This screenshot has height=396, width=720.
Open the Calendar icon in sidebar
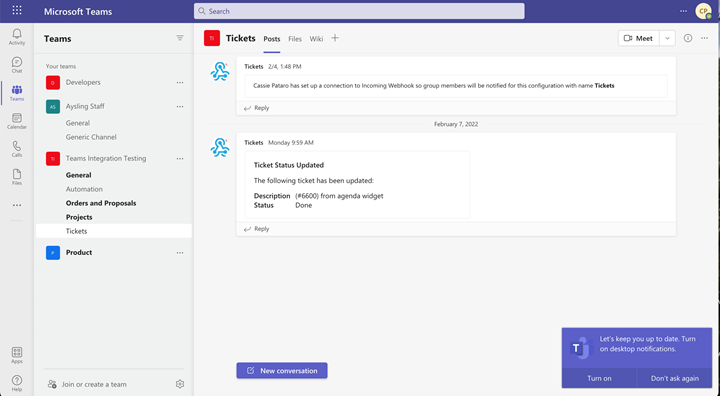point(17,118)
